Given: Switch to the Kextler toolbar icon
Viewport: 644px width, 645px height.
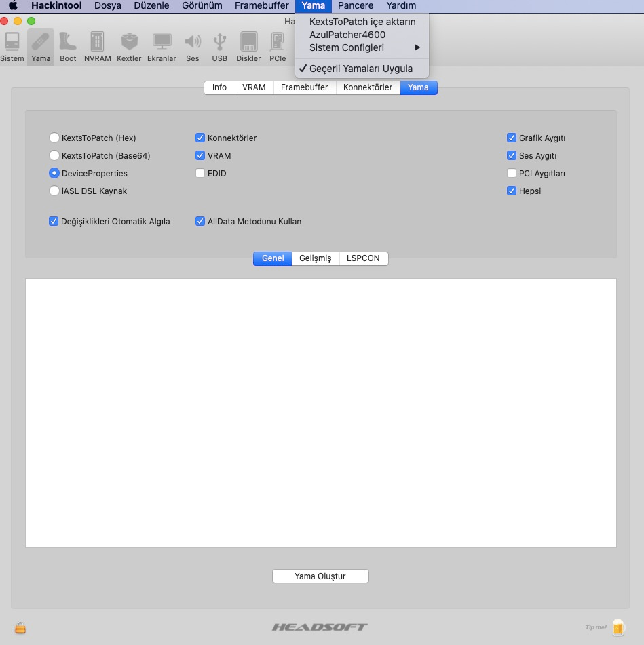Looking at the screenshot, I should coord(129,46).
